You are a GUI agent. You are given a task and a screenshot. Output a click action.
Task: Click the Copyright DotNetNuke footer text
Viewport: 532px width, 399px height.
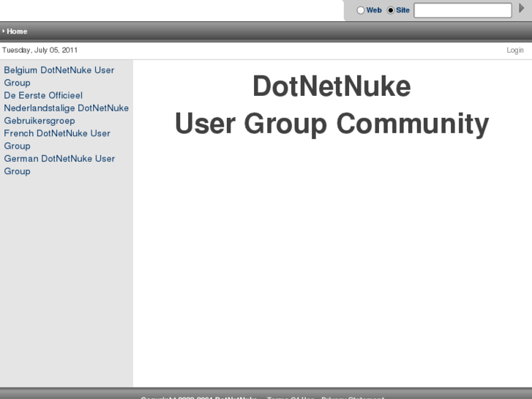tap(198, 397)
